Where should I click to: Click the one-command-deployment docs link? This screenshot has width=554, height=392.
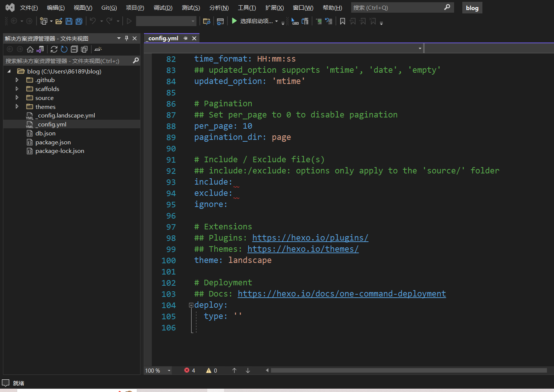tap(341, 294)
